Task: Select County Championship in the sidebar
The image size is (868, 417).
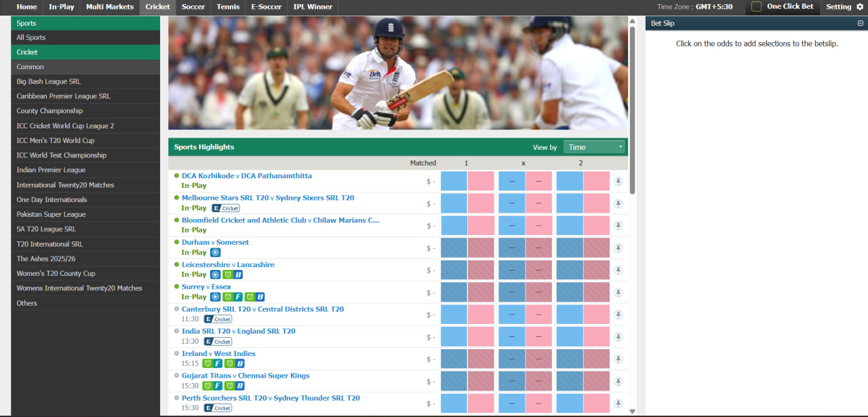Action: [x=85, y=111]
